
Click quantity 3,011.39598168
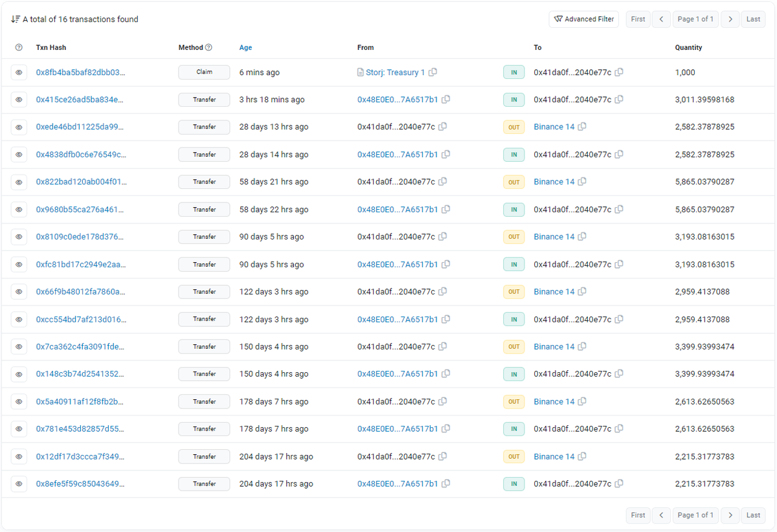[x=704, y=100]
